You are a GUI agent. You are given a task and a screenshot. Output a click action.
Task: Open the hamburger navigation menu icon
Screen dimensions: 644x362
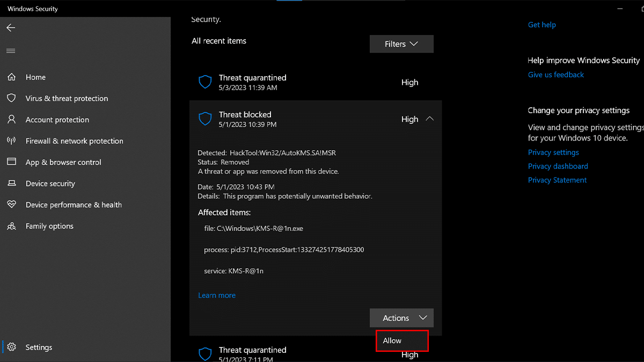11,51
